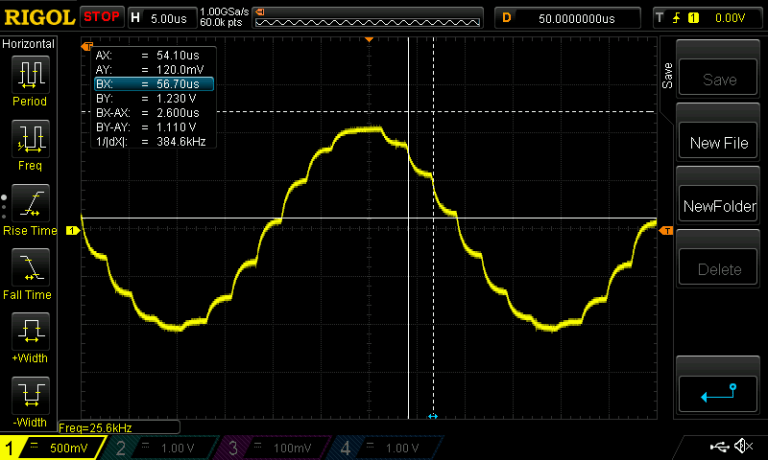
Task: Click the STOP run status indicator
Action: (101, 17)
